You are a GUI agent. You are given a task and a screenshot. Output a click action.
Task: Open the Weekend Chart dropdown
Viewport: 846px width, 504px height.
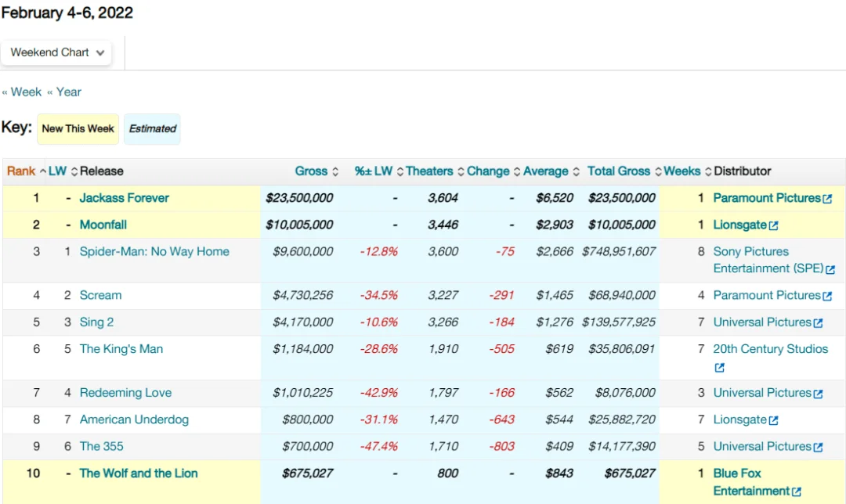pyautogui.click(x=56, y=52)
